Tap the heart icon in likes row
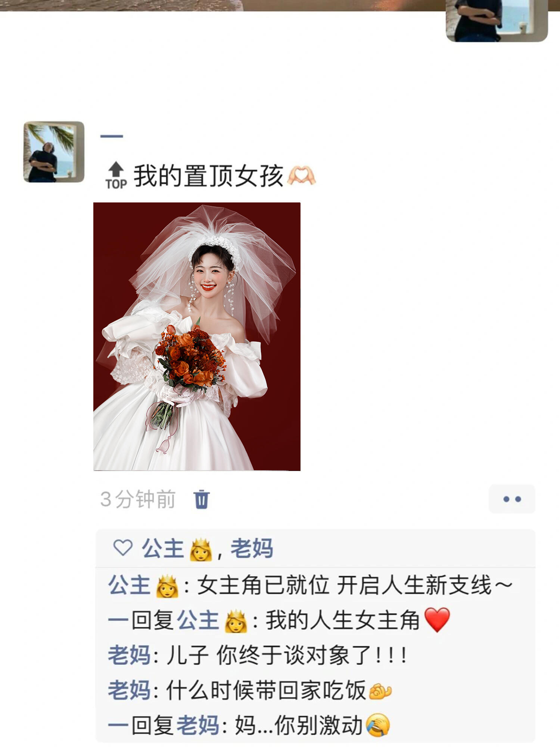This screenshot has width=560, height=747. [123, 548]
